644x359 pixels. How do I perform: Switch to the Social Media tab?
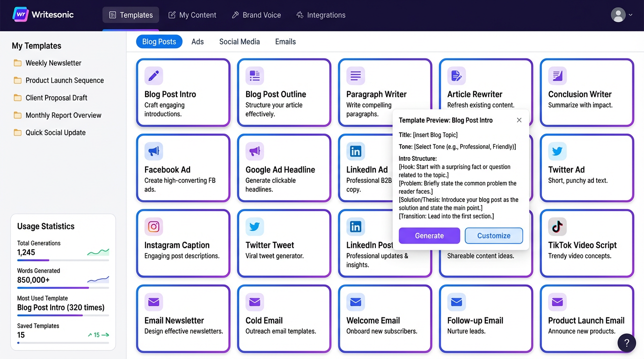pos(239,42)
